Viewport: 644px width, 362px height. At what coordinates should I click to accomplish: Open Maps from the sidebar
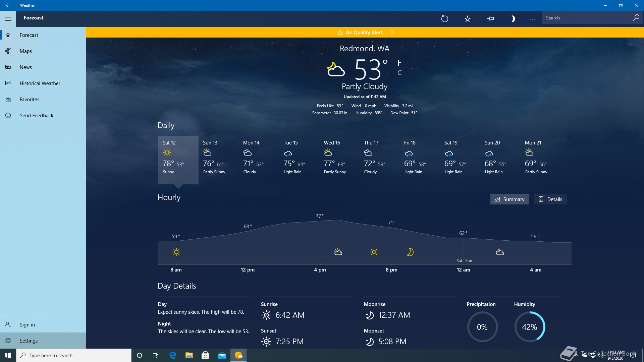point(26,51)
